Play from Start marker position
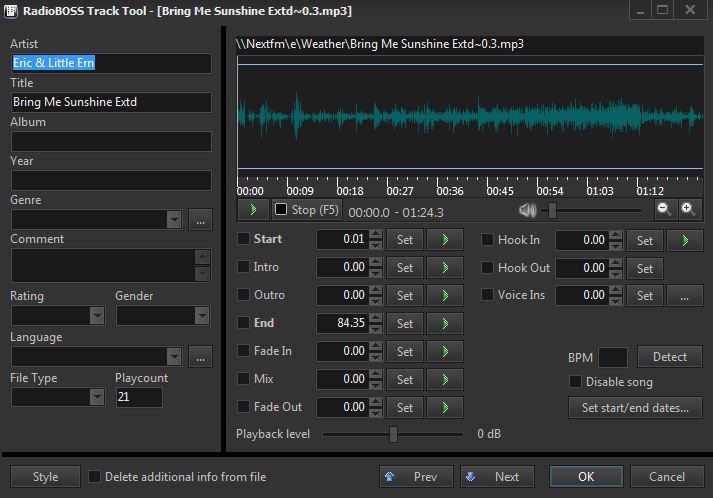 coord(445,240)
